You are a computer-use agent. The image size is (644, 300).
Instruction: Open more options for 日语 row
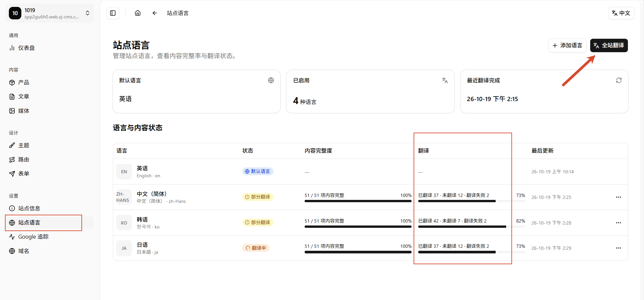[x=618, y=248]
